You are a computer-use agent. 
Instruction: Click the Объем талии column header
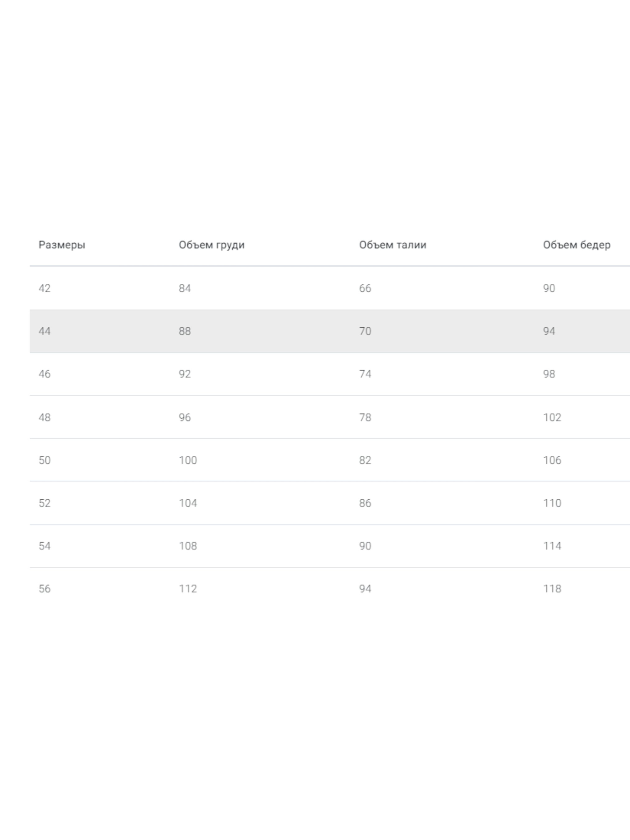coord(392,245)
